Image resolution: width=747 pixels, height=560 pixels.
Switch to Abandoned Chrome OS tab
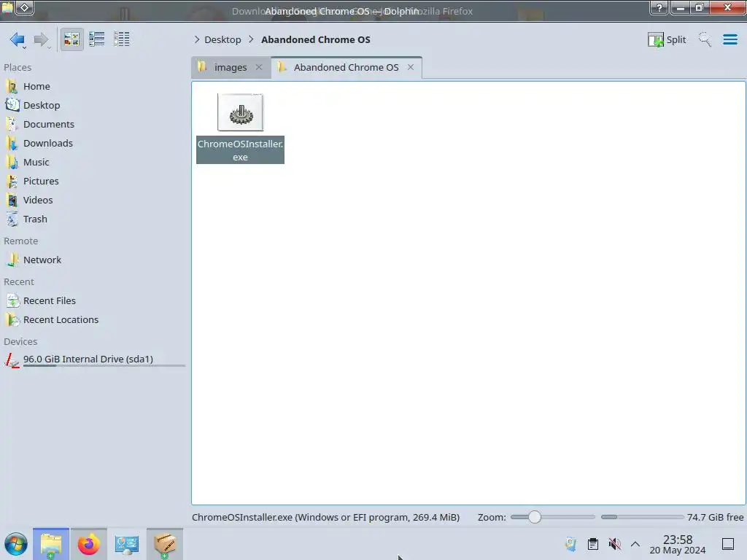346,68
